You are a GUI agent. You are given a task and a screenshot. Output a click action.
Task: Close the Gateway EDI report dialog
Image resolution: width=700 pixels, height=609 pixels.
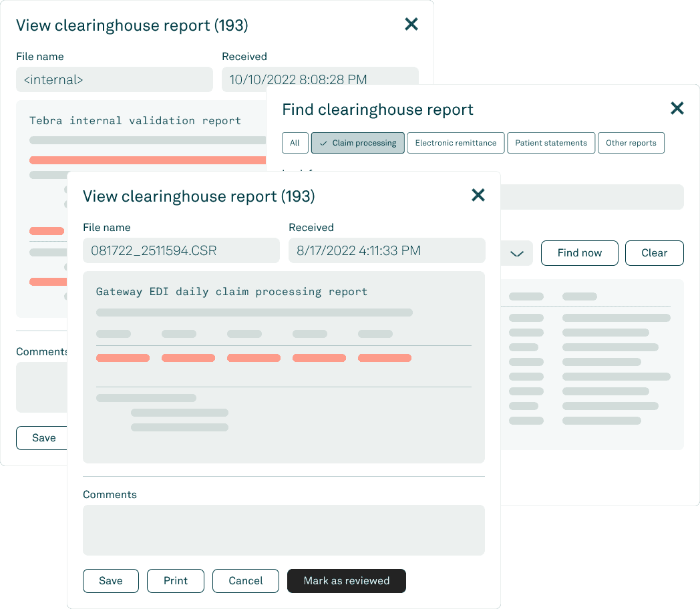pyautogui.click(x=478, y=195)
